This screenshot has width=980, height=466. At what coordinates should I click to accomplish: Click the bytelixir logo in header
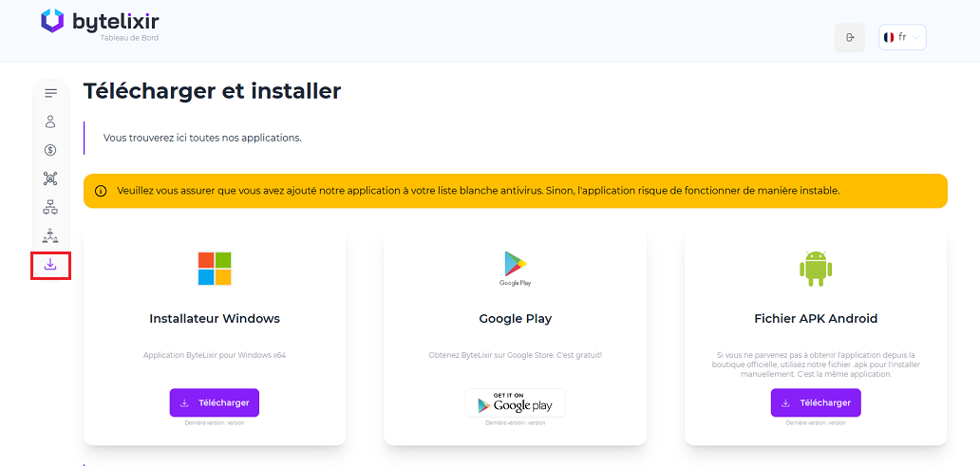[100, 21]
